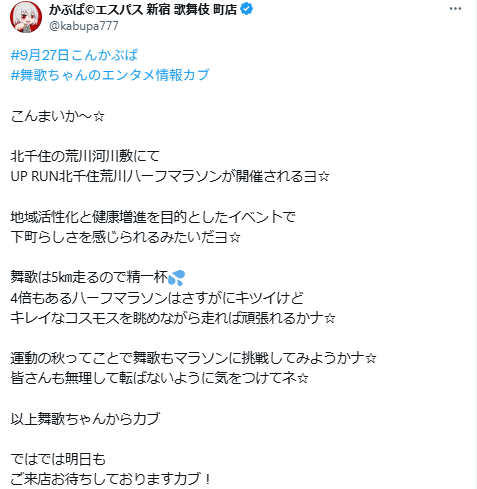The width and height of the screenshot is (477, 489).
Task: Click the @kabupa777 handle
Action: (x=84, y=26)
